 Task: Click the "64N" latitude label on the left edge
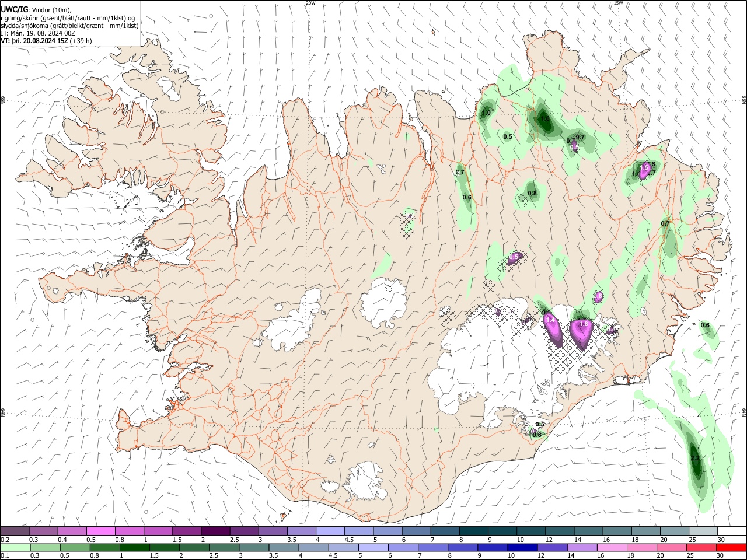(x=3, y=412)
